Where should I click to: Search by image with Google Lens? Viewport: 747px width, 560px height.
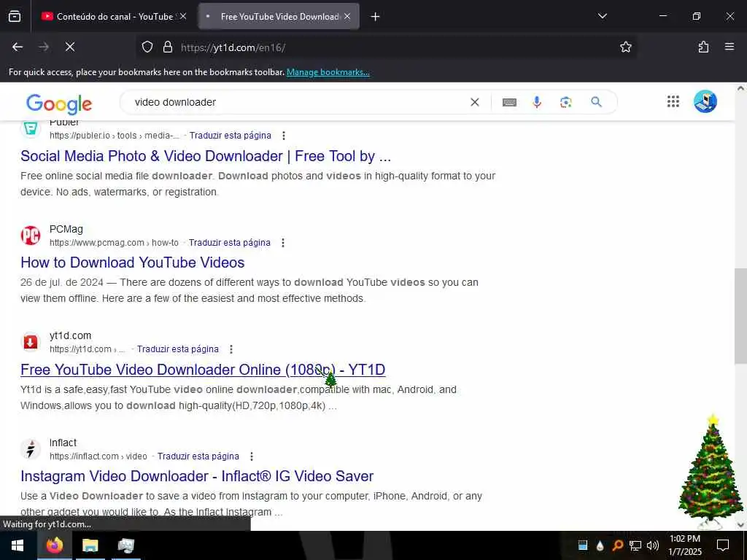[x=566, y=102]
